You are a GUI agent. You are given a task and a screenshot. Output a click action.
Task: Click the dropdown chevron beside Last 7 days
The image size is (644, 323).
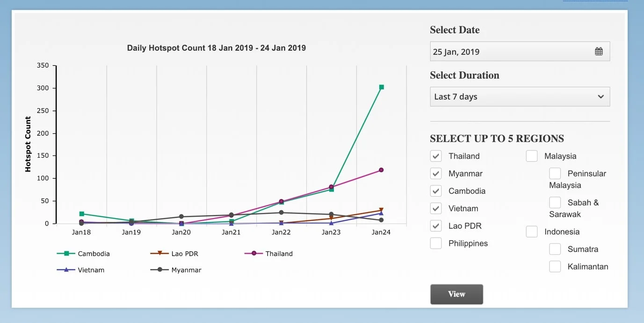pos(601,97)
